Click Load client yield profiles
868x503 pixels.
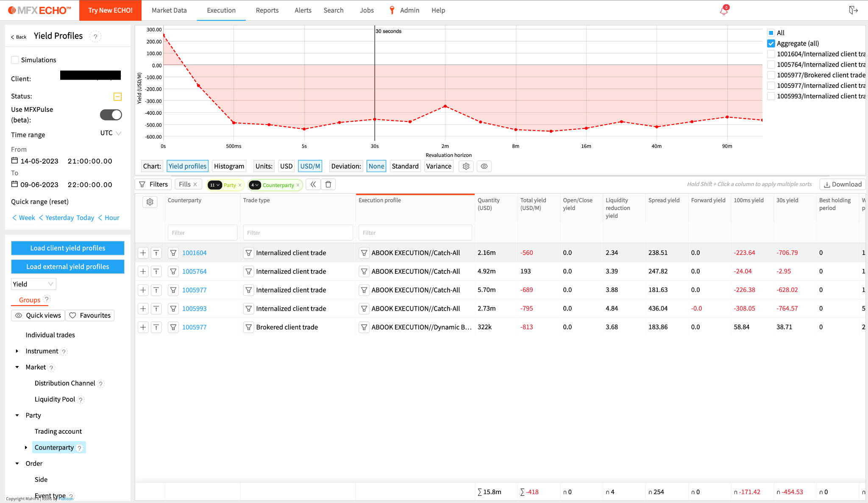68,248
